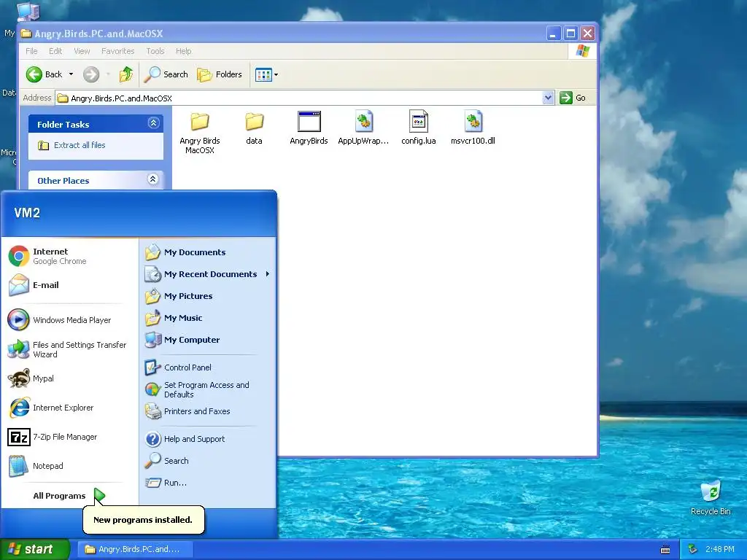Open the File menu

[31, 51]
